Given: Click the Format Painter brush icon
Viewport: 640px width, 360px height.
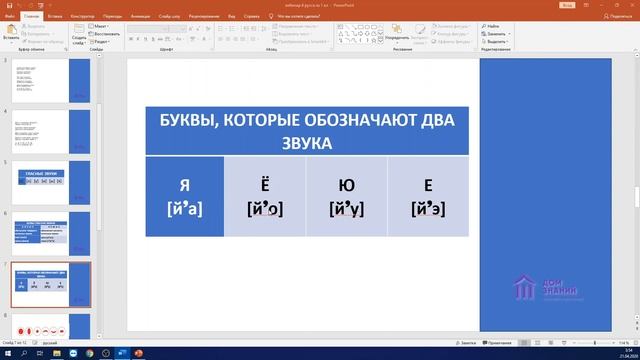Looking at the screenshot, I should click(25, 42).
